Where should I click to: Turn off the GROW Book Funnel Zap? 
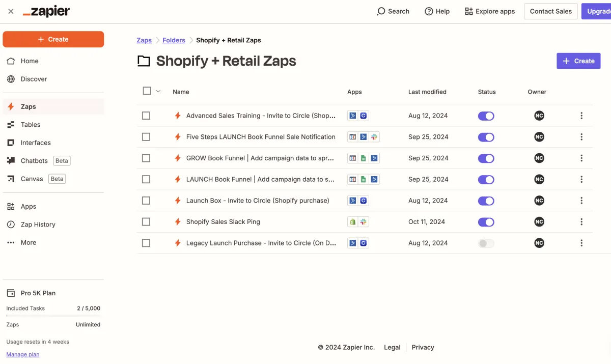pos(486,158)
